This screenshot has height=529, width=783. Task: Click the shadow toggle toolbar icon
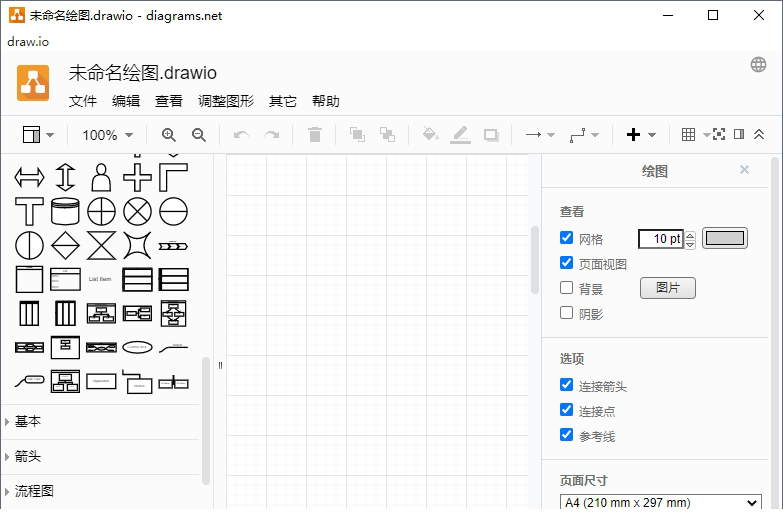(x=491, y=135)
